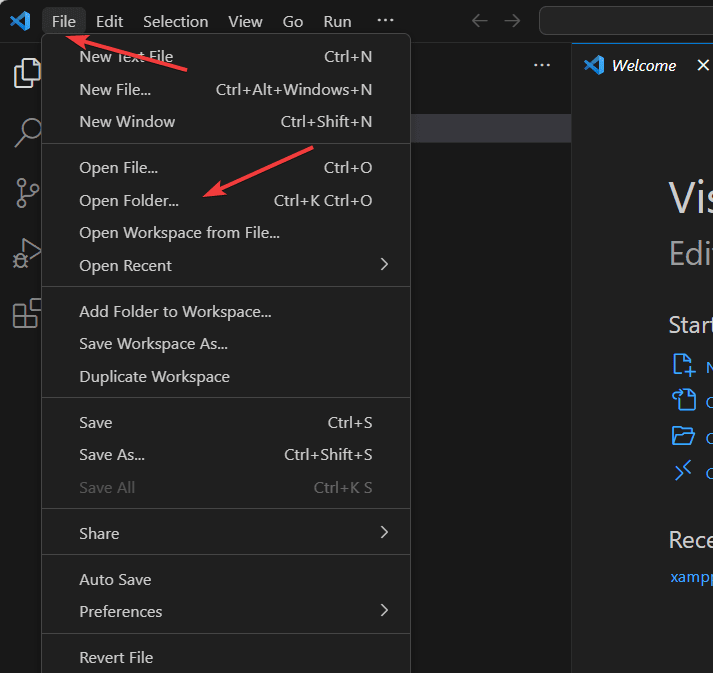
Task: Open the Source Control view icon
Action: click(27, 192)
